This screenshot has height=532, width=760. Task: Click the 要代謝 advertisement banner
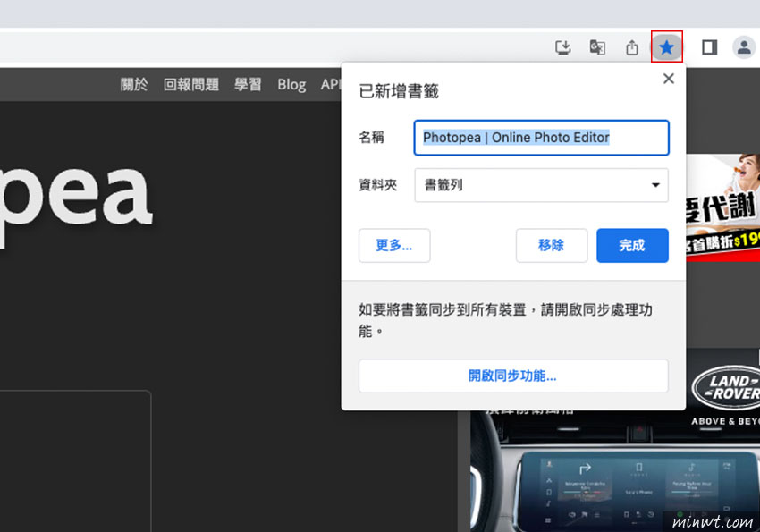pos(722,207)
